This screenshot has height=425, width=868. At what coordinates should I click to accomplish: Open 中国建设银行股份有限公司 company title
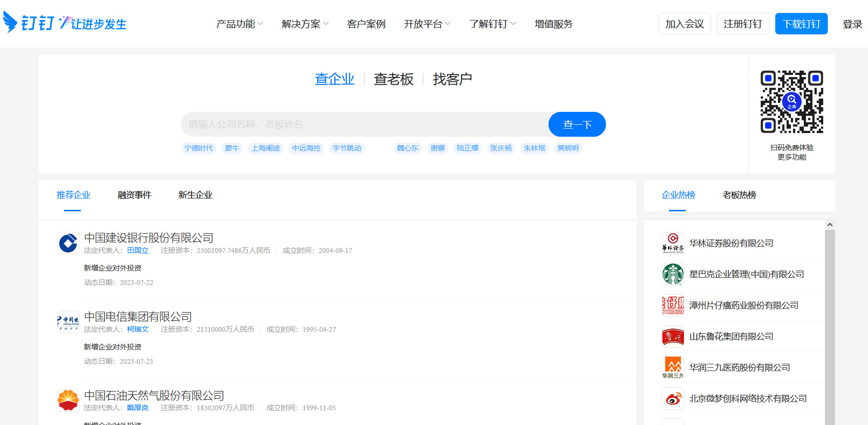point(149,238)
